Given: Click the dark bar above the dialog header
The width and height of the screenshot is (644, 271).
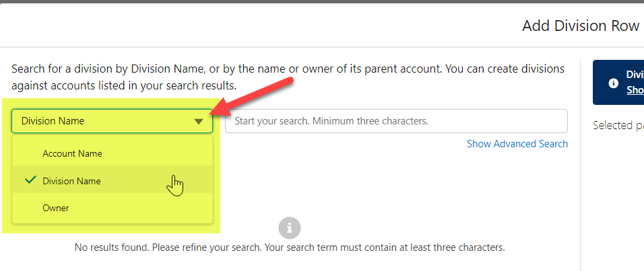Looking at the screenshot, I should point(322,1).
